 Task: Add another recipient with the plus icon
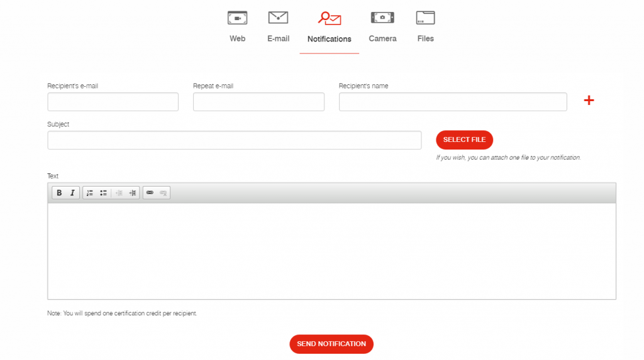point(589,101)
